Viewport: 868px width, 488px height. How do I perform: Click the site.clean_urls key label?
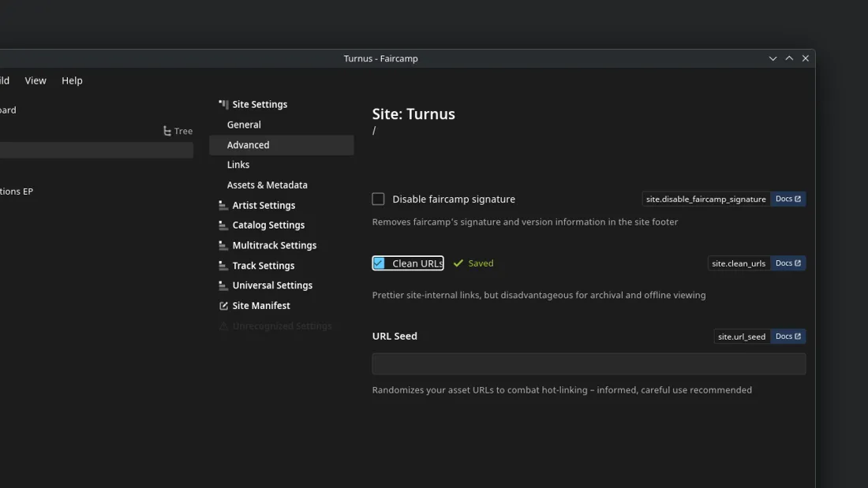pyautogui.click(x=739, y=263)
